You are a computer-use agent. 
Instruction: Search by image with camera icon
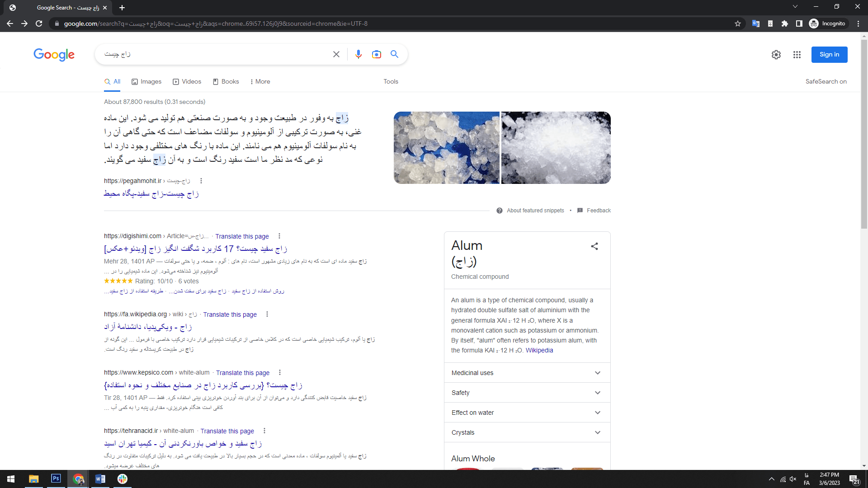click(377, 54)
